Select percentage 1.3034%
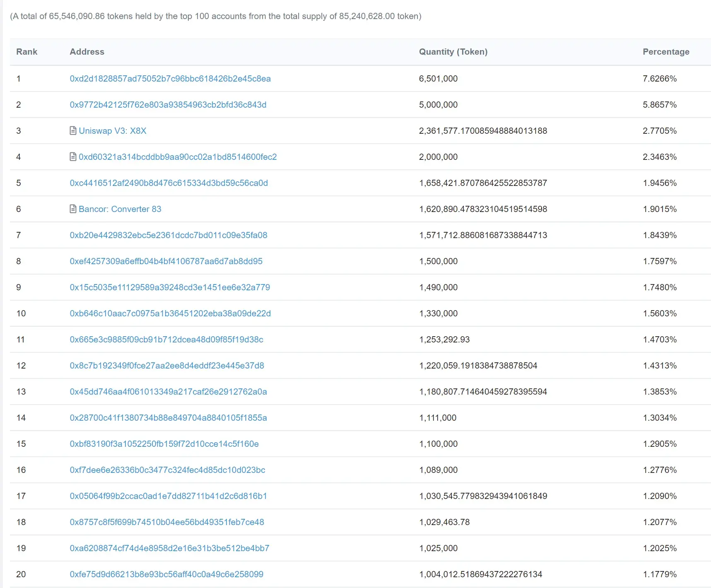 click(x=660, y=418)
